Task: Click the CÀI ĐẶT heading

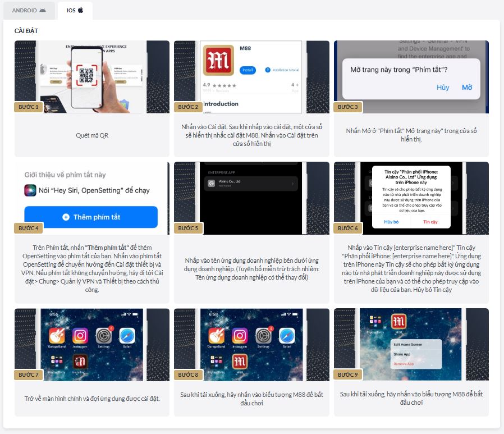Action: click(x=26, y=31)
